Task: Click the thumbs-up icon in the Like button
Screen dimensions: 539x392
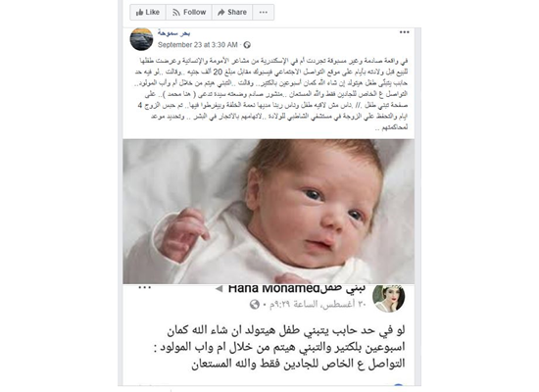Action: pyautogui.click(x=139, y=13)
